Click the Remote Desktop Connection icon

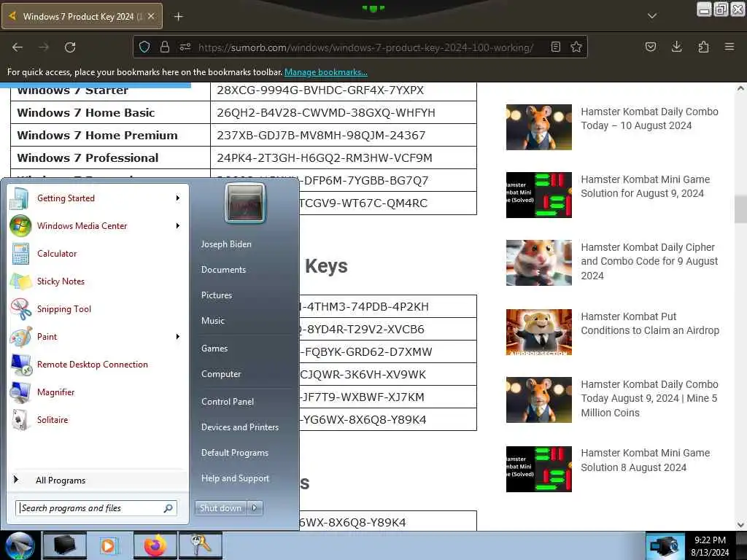(x=21, y=365)
